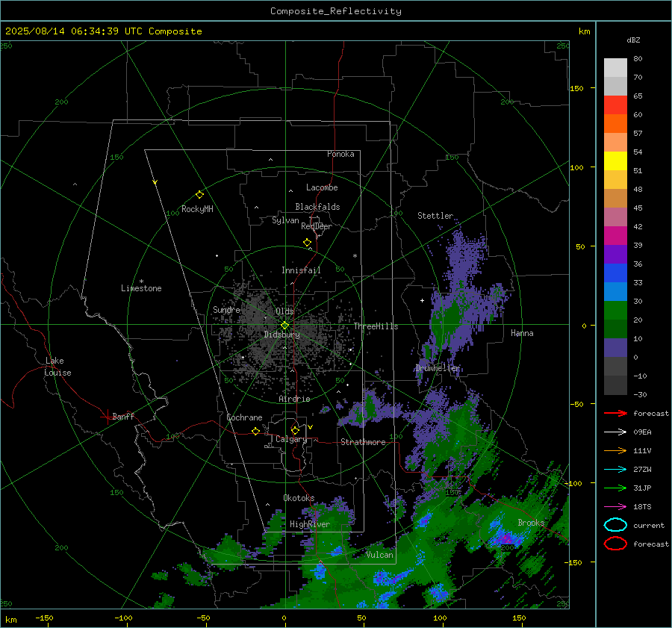The width and height of the screenshot is (672, 628).
Task: Click the Didsbury map label
Action: [282, 335]
